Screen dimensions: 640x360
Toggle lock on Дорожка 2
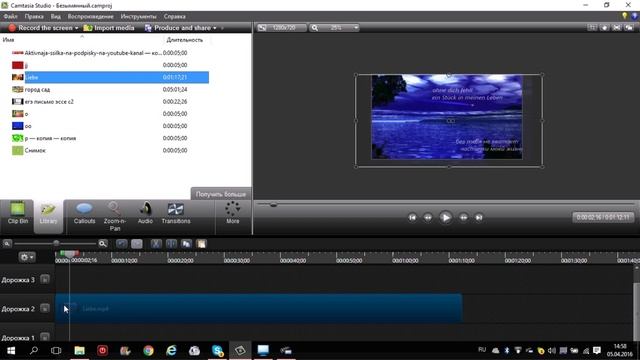click(x=45, y=309)
